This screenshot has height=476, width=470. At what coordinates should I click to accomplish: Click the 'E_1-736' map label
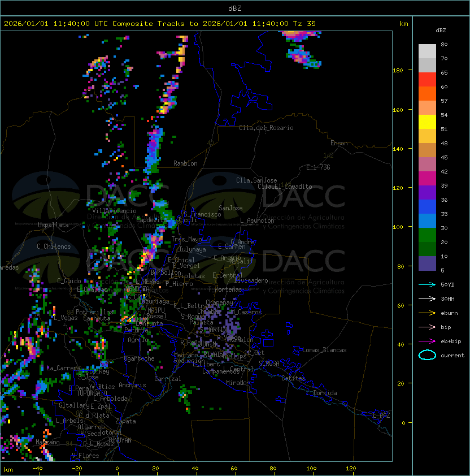(318, 167)
